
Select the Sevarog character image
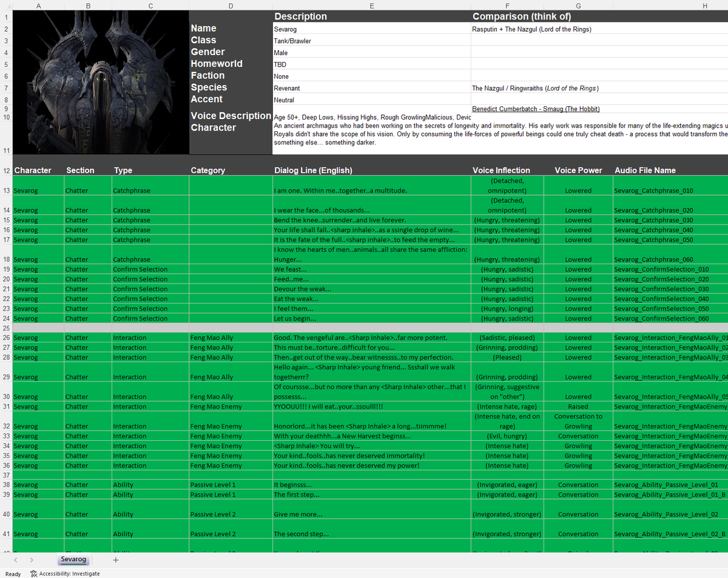[100, 84]
